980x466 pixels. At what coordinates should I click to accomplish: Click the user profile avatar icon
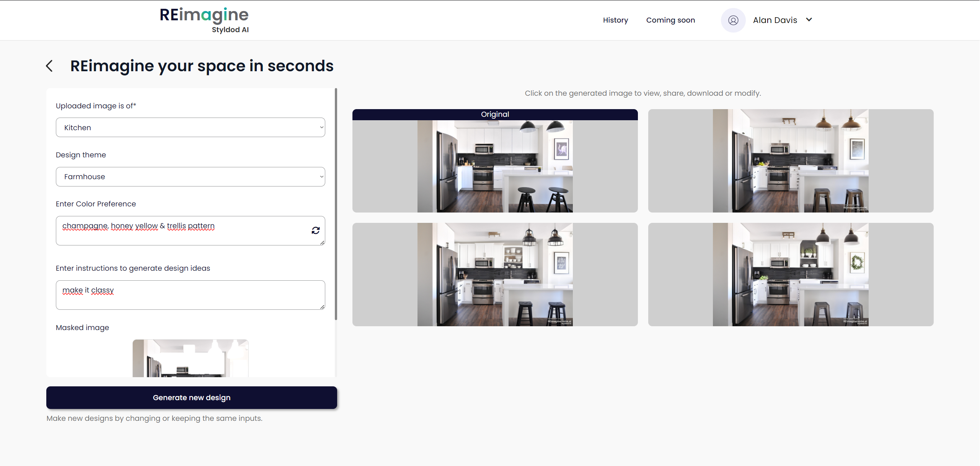(732, 20)
